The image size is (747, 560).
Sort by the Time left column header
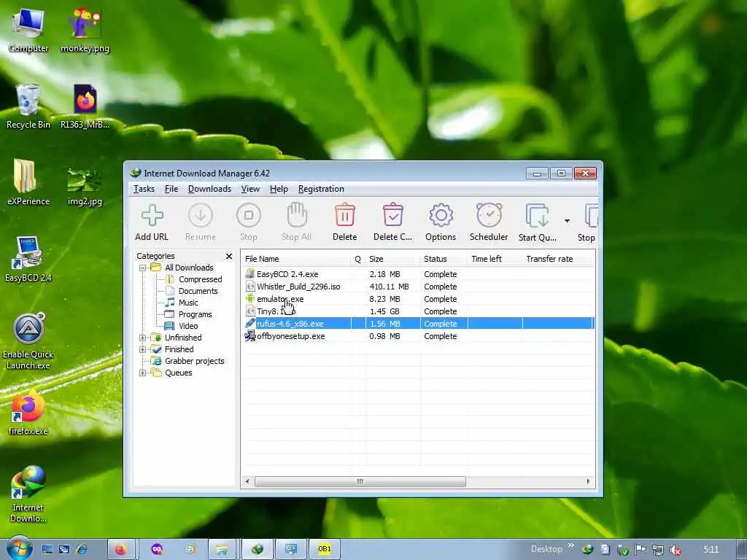[x=495, y=259]
